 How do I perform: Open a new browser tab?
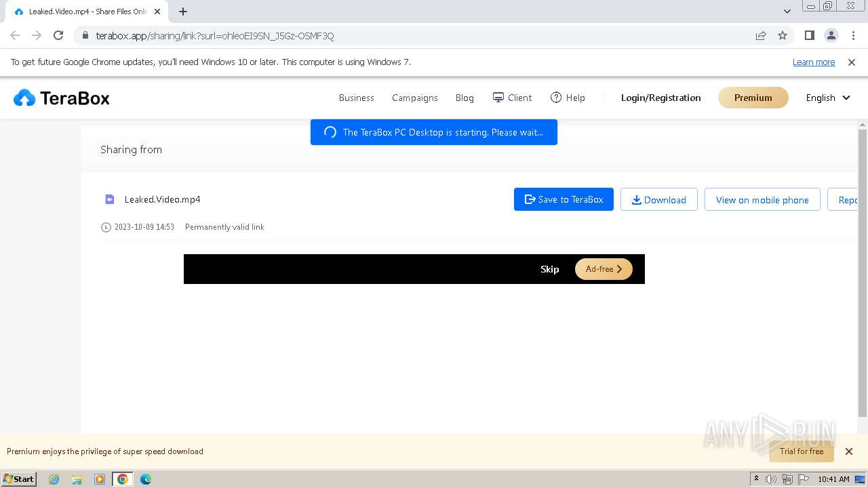point(183,12)
